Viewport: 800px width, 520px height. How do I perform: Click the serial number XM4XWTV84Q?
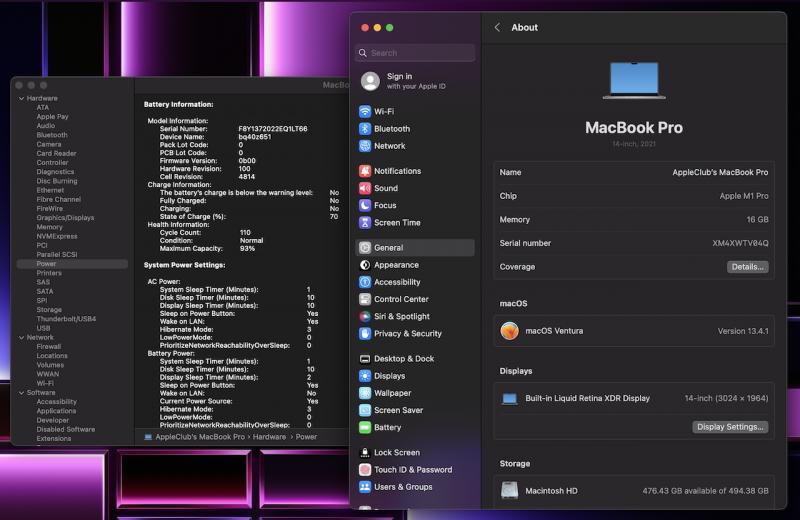[x=740, y=243]
